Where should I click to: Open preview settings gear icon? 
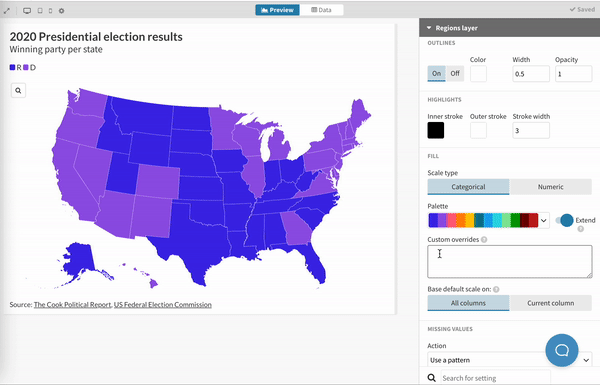(x=61, y=11)
